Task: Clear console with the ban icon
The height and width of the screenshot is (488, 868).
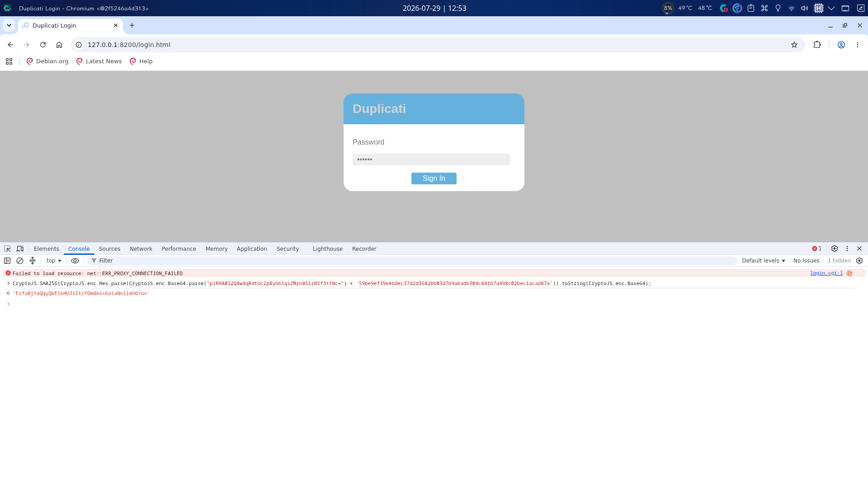Action: [x=20, y=261]
